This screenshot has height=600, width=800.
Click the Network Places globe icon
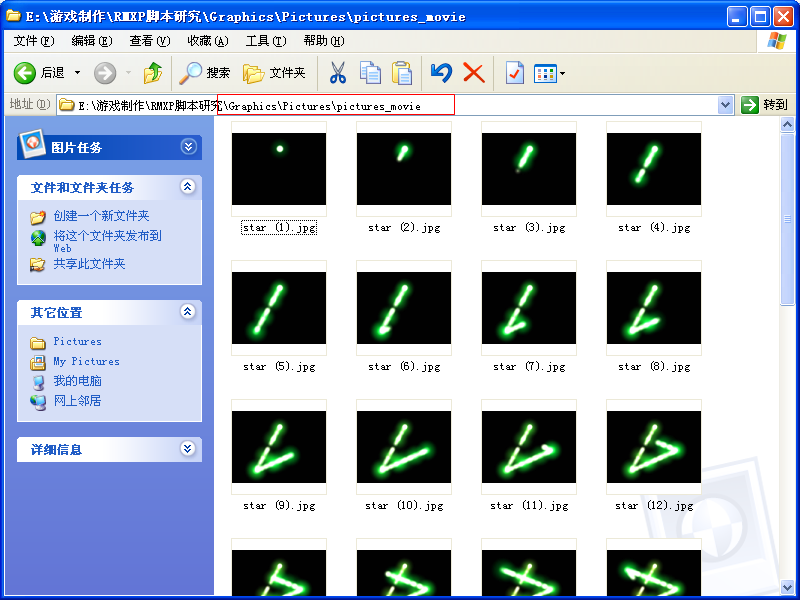point(38,402)
